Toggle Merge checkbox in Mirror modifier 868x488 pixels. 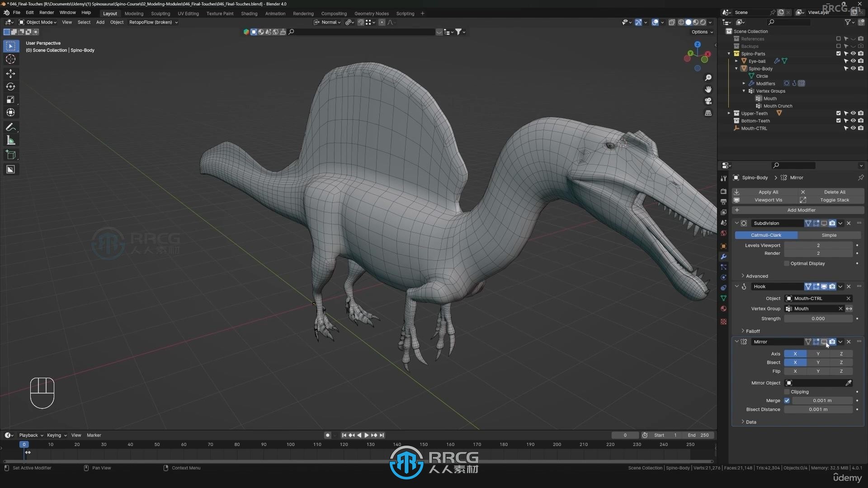coord(787,400)
